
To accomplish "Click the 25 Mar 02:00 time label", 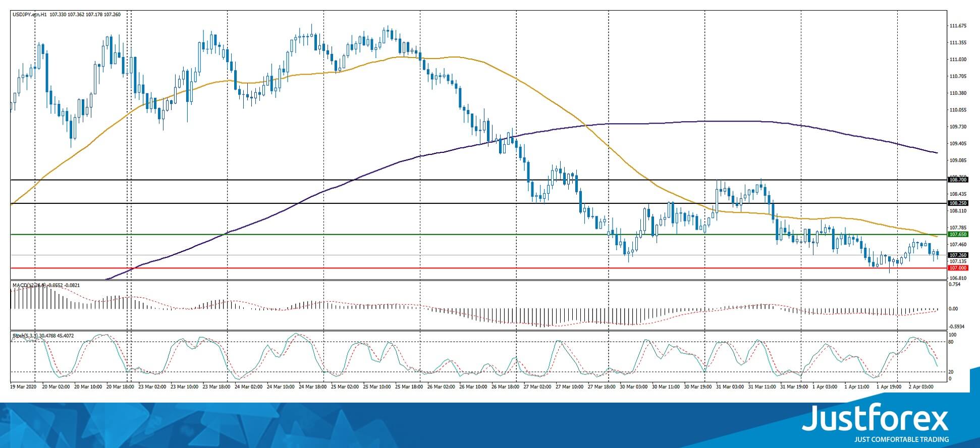I will [x=345, y=387].
